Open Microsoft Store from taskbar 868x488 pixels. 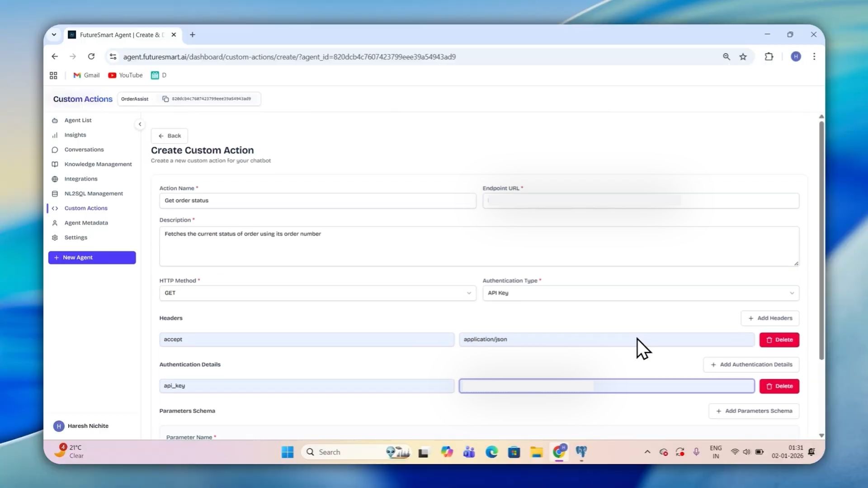(x=514, y=452)
